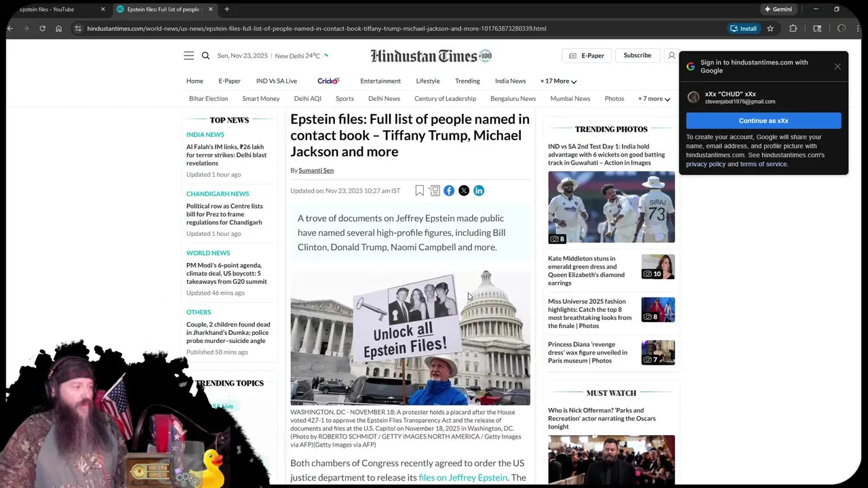
Task: Open the browser side panel icon
Action: [817, 28]
